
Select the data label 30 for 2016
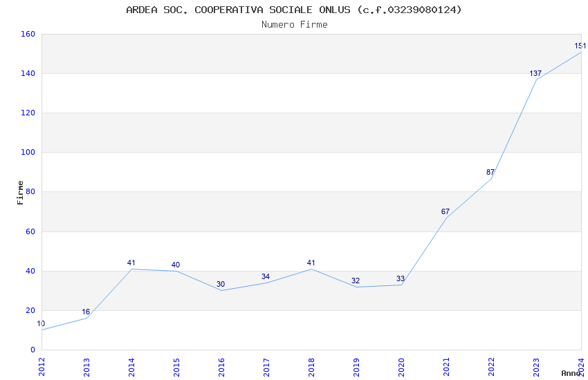coord(221,284)
